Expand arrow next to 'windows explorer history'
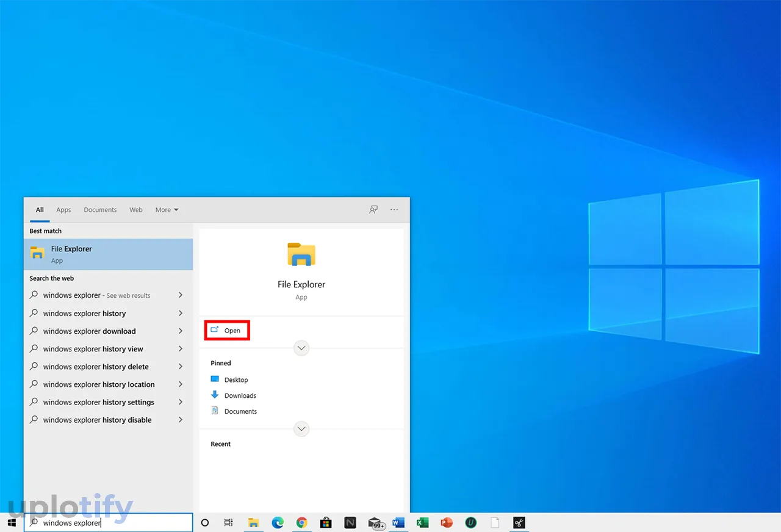This screenshot has height=532, width=781. (181, 314)
